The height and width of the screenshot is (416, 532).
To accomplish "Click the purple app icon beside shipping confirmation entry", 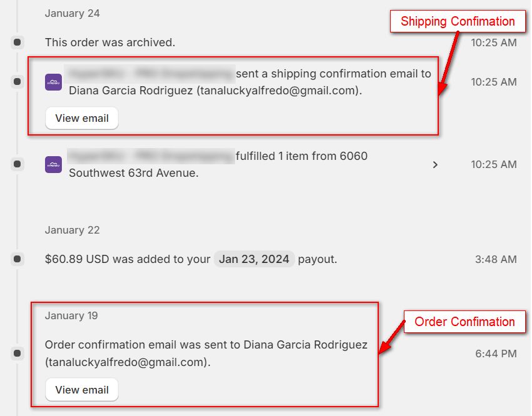I will (53, 82).
